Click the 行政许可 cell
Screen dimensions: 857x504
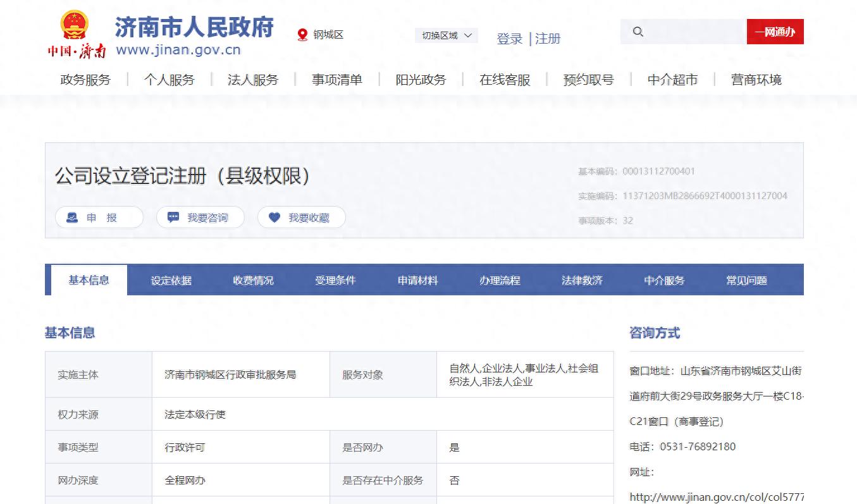click(241, 447)
